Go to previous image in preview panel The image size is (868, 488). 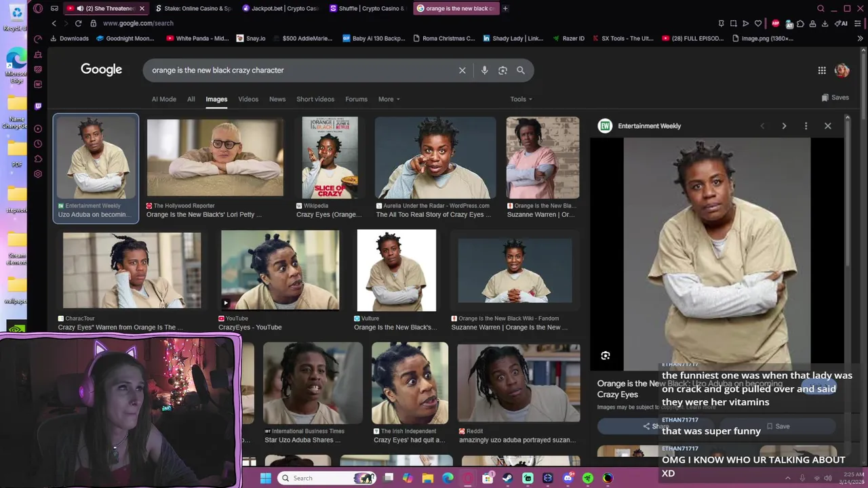tap(762, 126)
